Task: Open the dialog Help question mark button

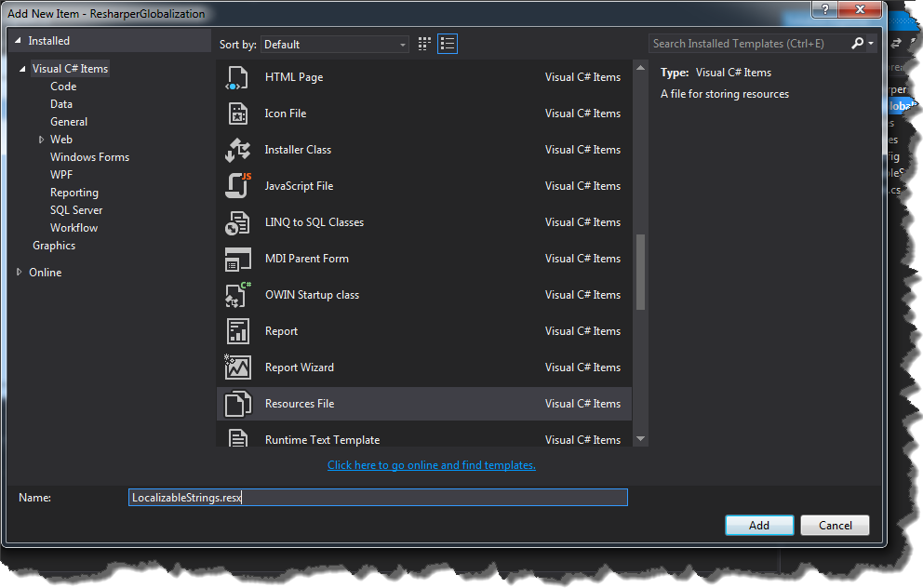Action: tap(824, 9)
